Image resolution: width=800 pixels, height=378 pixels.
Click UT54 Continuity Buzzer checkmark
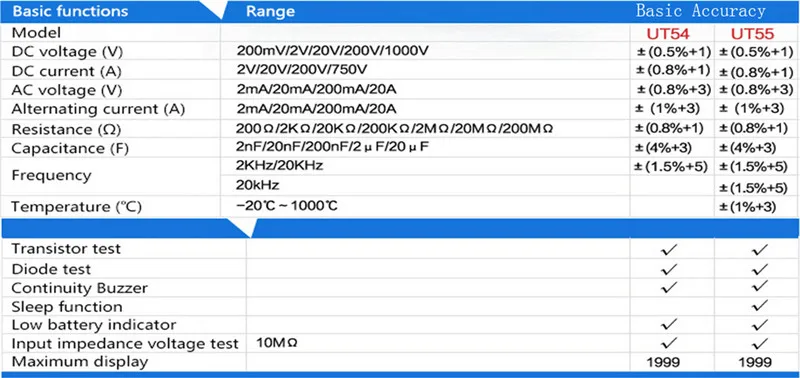click(x=669, y=287)
